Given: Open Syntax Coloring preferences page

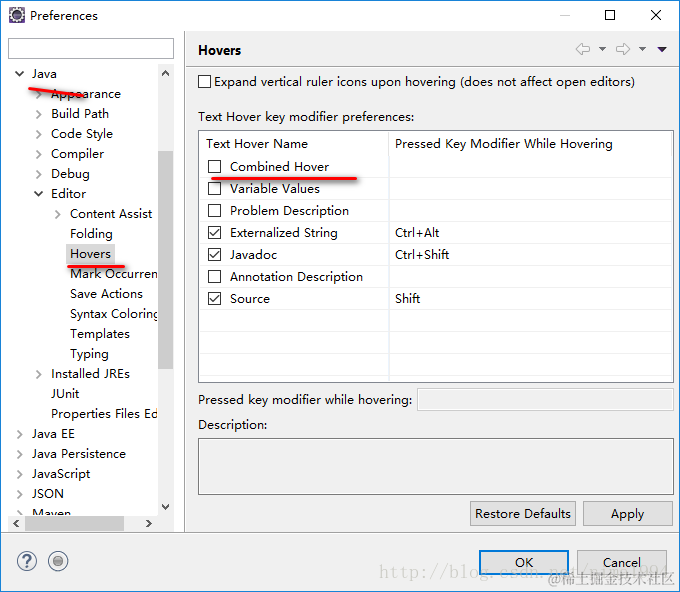Looking at the screenshot, I should tap(114, 314).
